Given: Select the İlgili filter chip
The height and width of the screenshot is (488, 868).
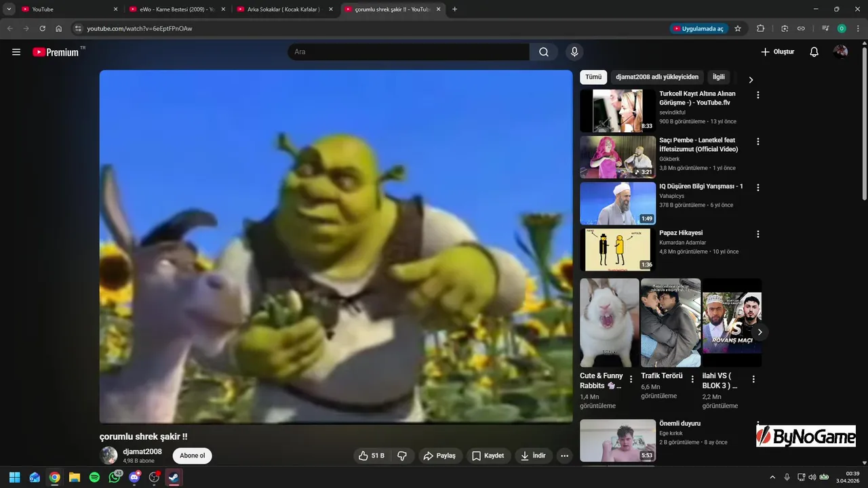Looking at the screenshot, I should (x=719, y=77).
